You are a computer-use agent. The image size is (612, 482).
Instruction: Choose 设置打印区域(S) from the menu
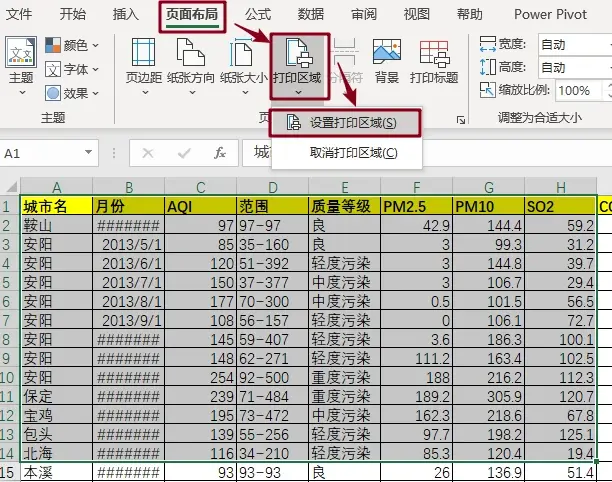click(x=345, y=123)
